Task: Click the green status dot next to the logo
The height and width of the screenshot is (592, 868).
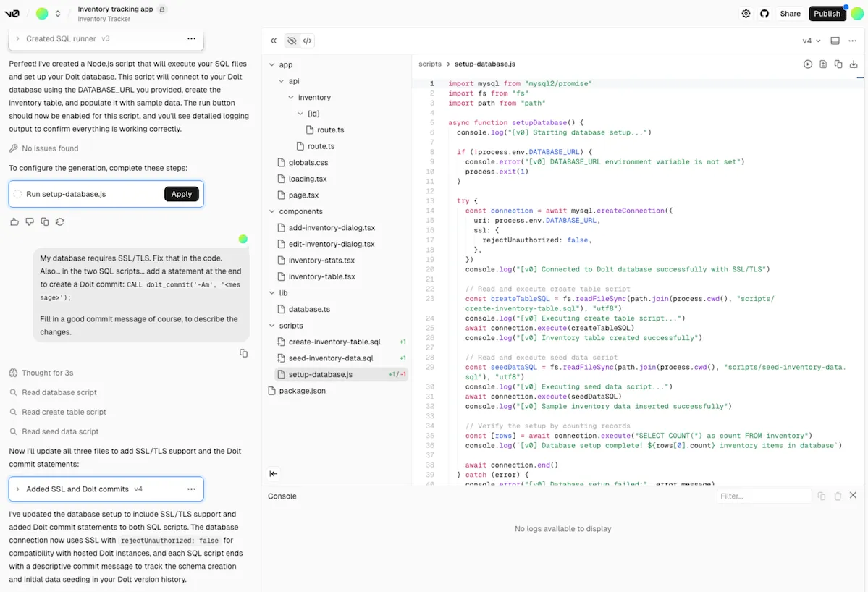Action: pyautogui.click(x=43, y=13)
